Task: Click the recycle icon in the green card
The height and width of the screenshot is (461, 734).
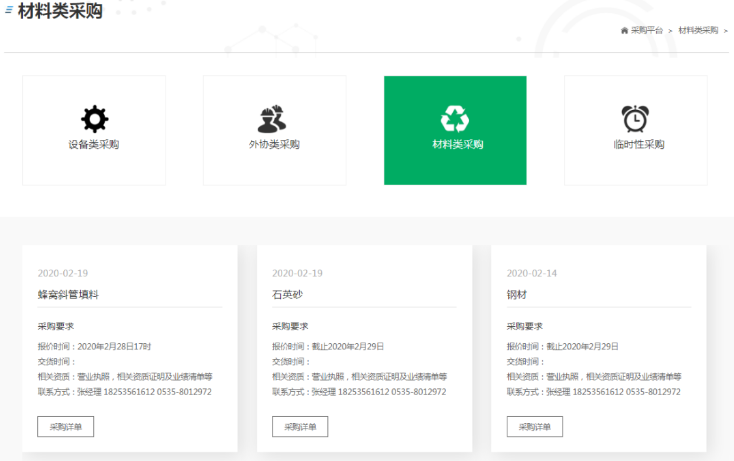Action: [455, 119]
